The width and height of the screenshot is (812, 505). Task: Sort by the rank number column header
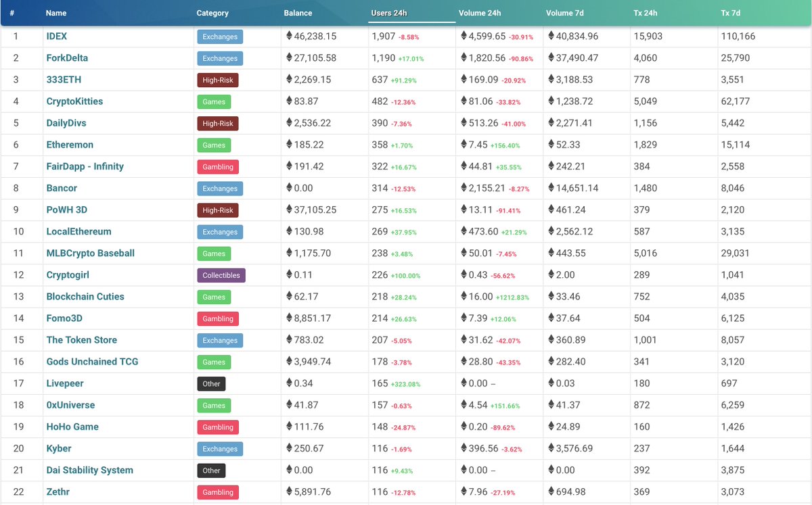coord(12,13)
